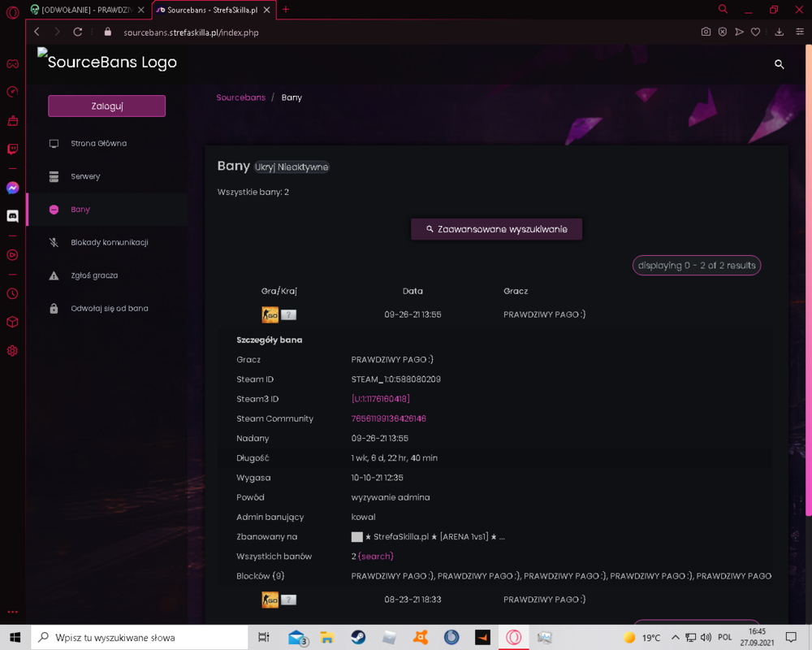Image resolution: width=812 pixels, height=650 pixels.
Task: Open the Opera sidebar three-dots menu
Action: pos(12,612)
